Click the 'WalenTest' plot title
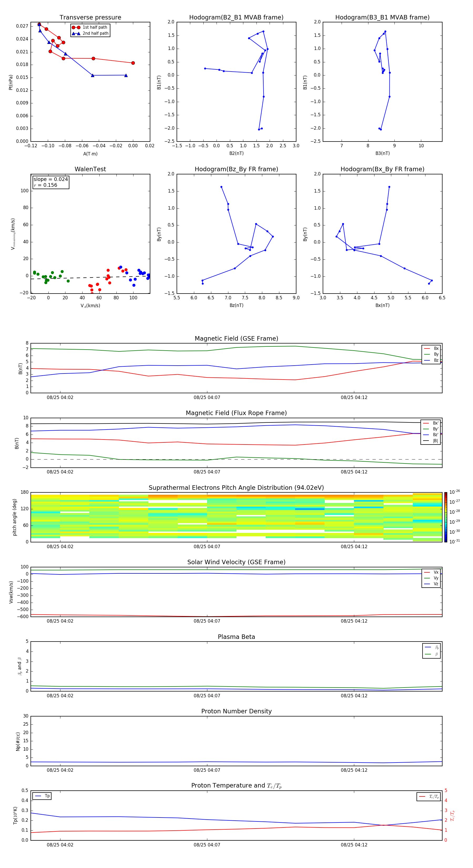473x868 pixels. click(x=90, y=169)
